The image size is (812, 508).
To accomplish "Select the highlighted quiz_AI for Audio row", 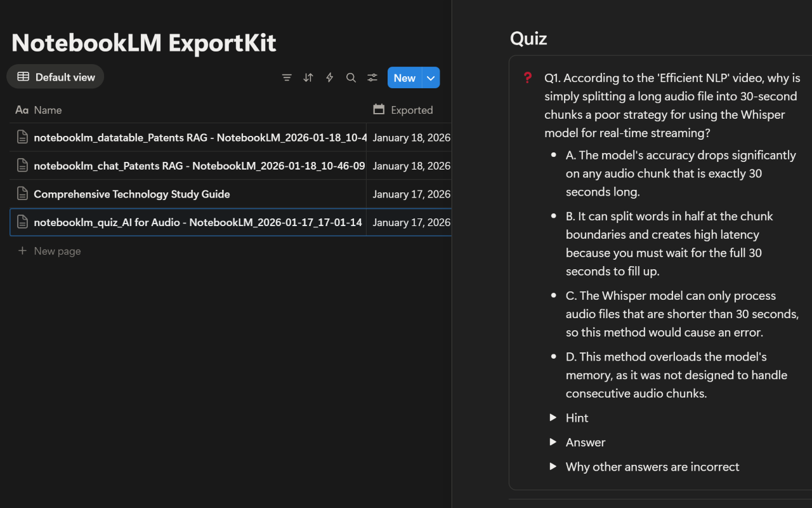I will pyautogui.click(x=198, y=222).
